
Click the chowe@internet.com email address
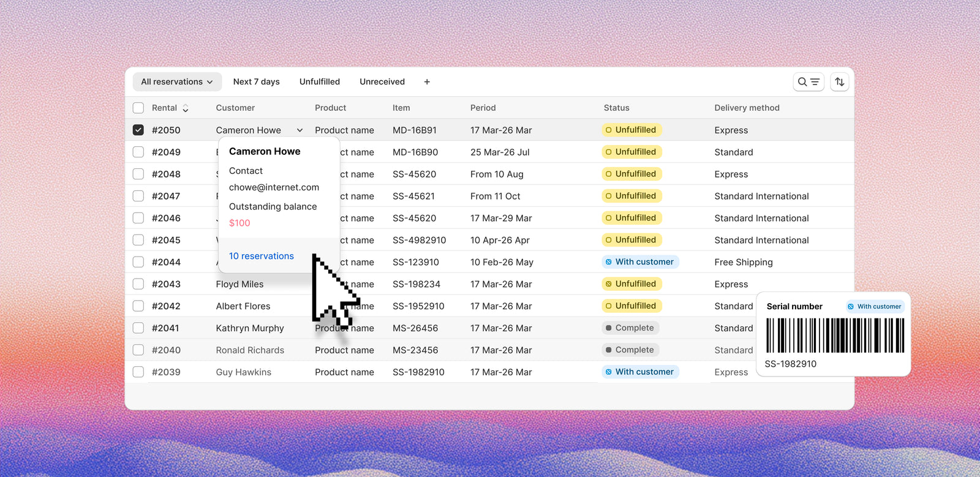(x=274, y=187)
